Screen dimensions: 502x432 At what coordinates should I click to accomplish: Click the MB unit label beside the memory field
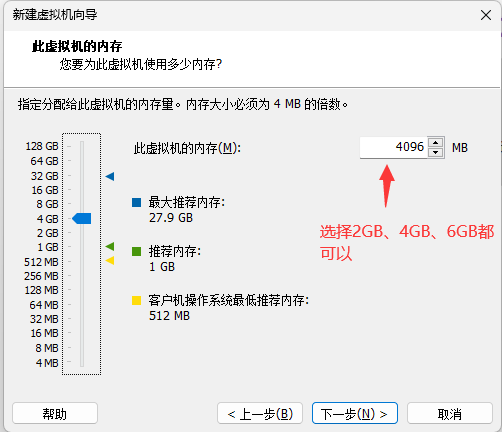click(460, 147)
